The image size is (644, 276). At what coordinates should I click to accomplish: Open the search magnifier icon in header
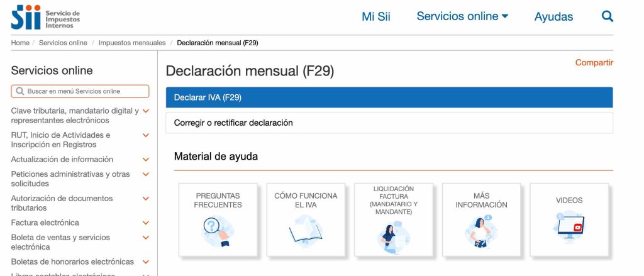[607, 16]
